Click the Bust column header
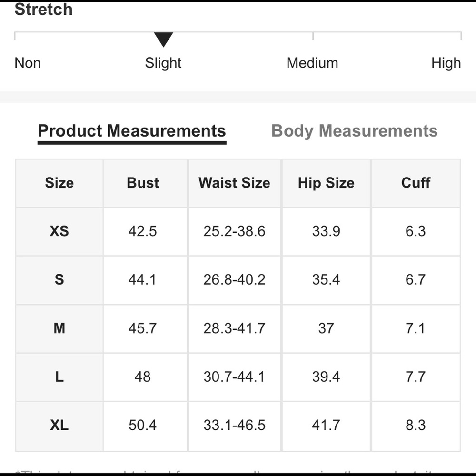 (143, 183)
